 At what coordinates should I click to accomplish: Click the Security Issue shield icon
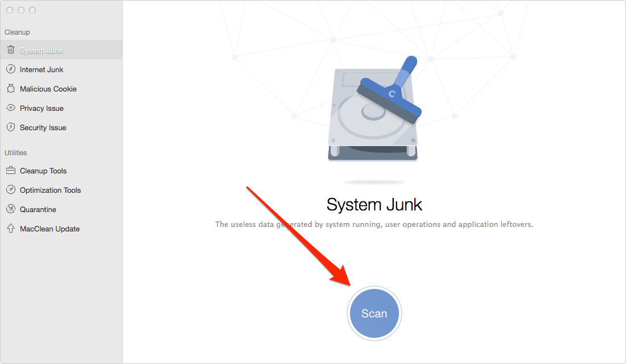click(11, 127)
